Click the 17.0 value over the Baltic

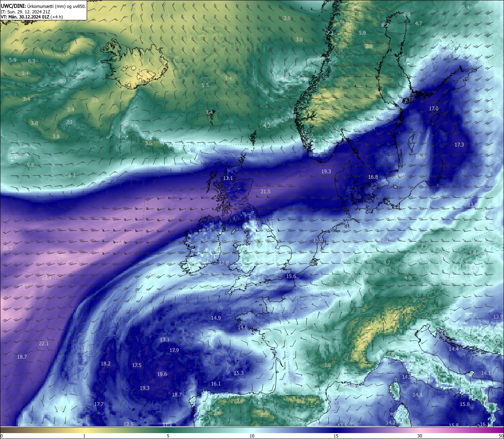434,108
